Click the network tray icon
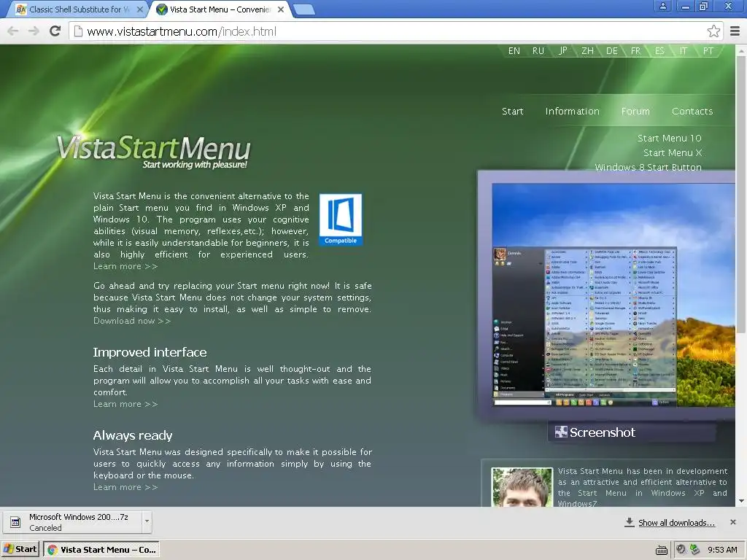The width and height of the screenshot is (747, 560). [x=695, y=550]
